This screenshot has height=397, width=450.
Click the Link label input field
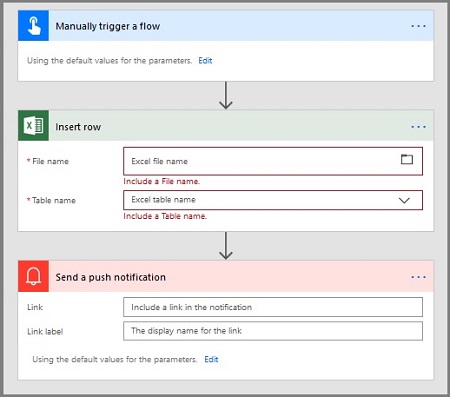coord(273,331)
